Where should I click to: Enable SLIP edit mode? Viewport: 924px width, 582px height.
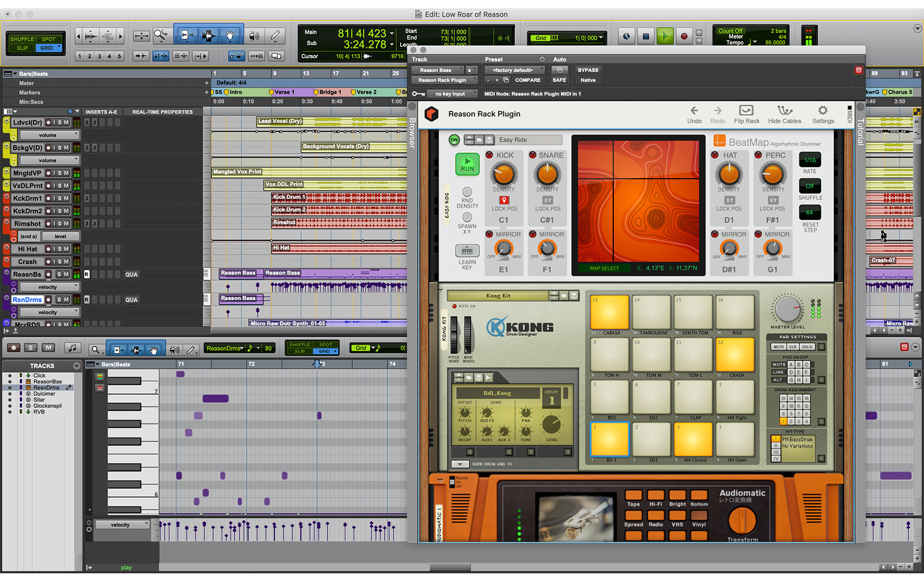(x=22, y=48)
